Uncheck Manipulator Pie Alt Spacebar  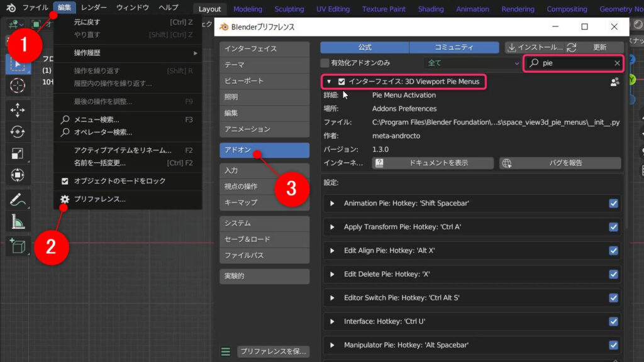point(613,345)
